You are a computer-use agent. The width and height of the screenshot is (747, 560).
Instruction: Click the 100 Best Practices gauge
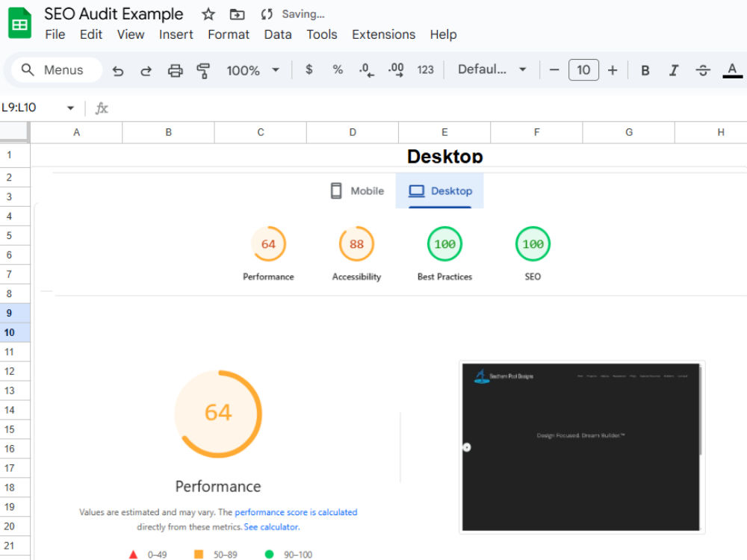(444, 244)
